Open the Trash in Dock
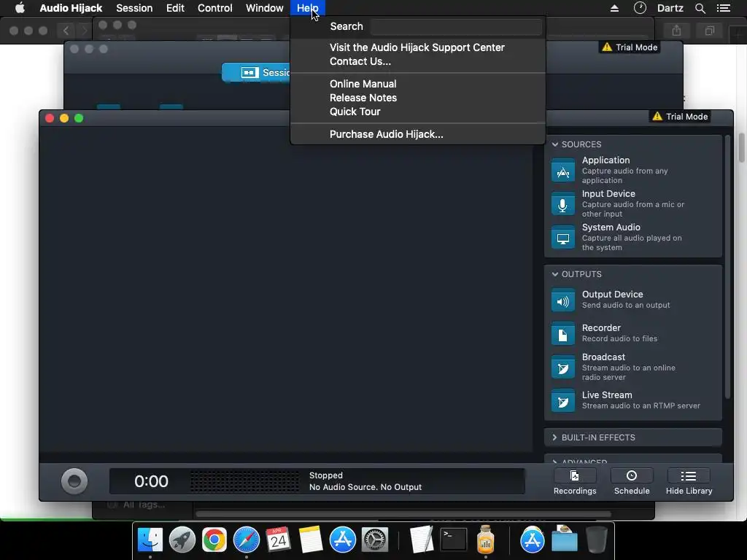 [596, 540]
